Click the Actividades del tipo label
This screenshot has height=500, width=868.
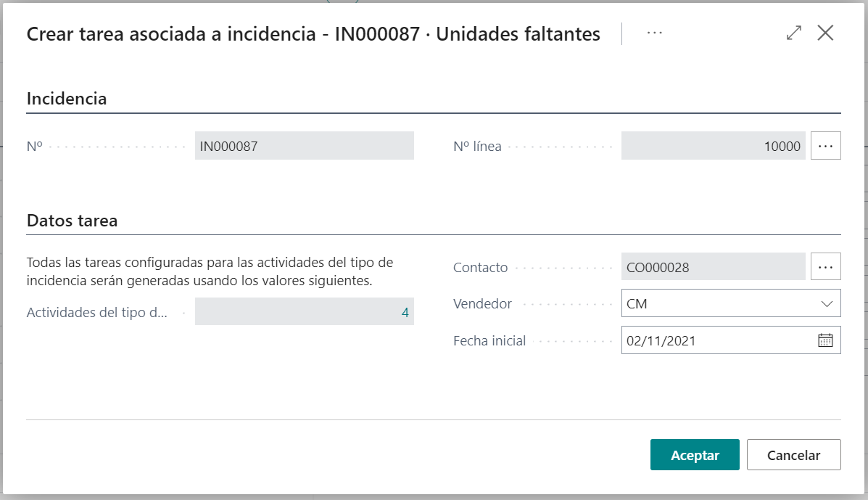(x=97, y=313)
